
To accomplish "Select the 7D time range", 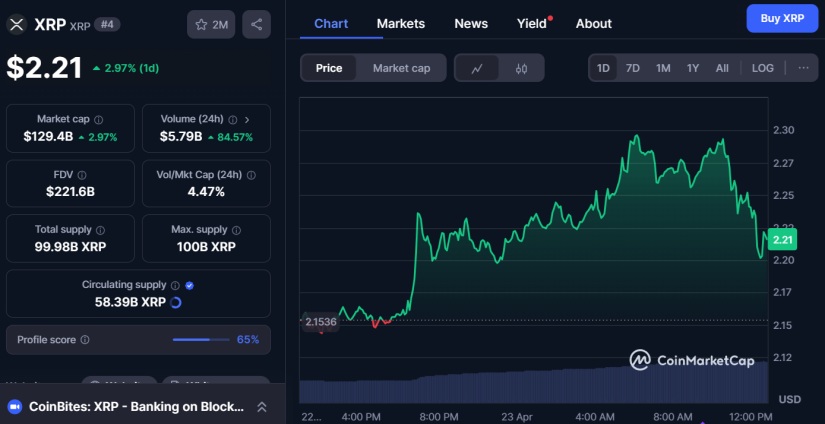I will point(633,68).
